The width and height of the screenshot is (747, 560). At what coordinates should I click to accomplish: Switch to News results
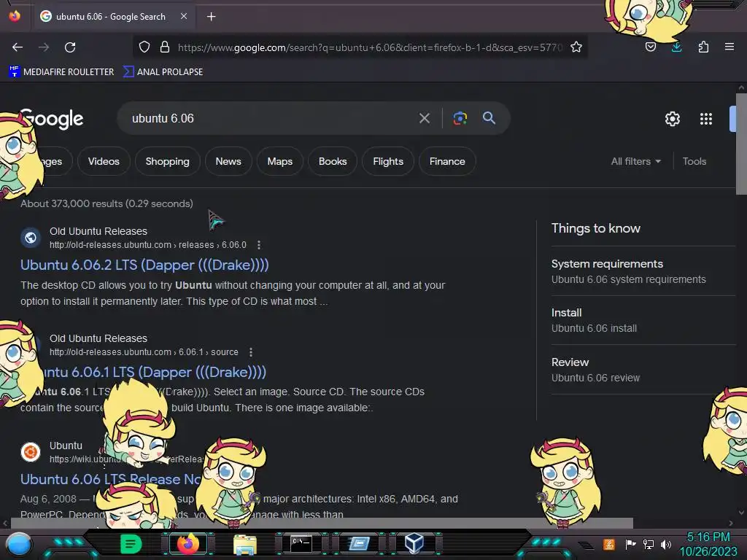(x=228, y=161)
